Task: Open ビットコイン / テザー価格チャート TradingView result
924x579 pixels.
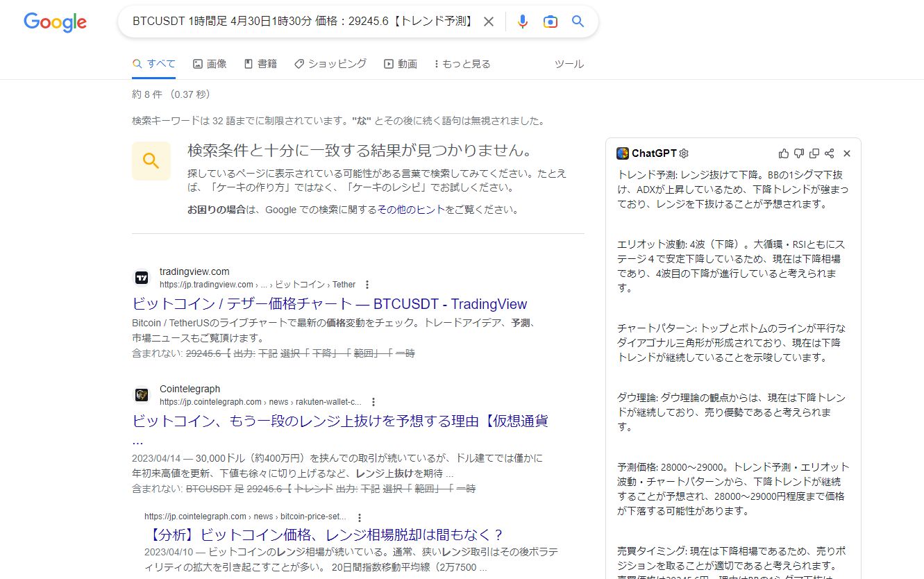Action: pos(330,304)
